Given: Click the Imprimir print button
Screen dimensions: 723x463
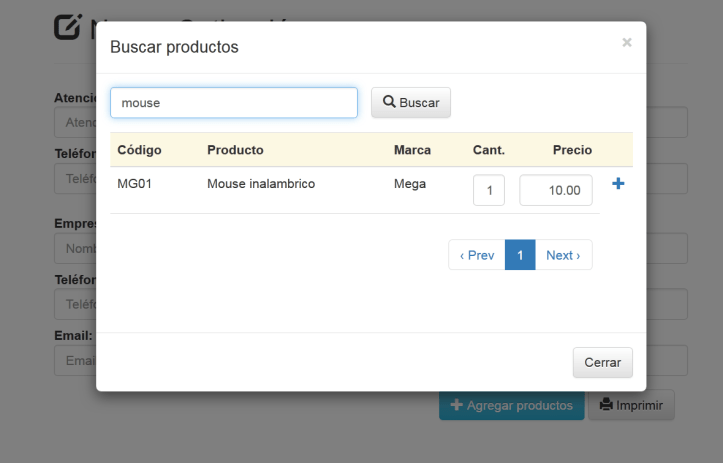Looking at the screenshot, I should 631,405.
